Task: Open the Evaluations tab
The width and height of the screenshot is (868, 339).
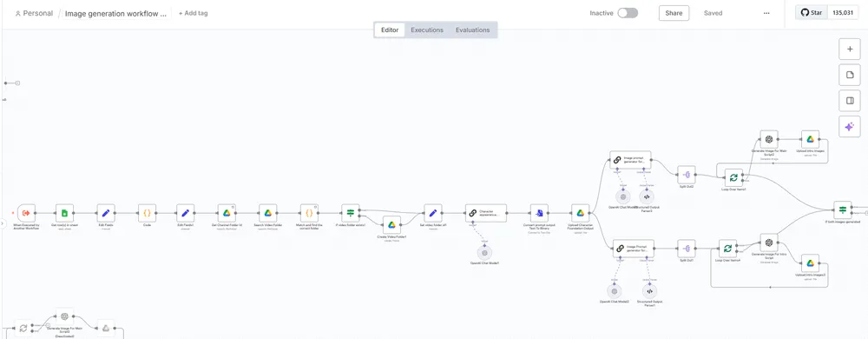Action: point(473,30)
